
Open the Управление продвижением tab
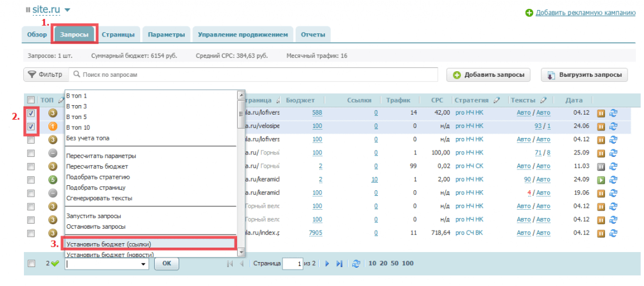pyautogui.click(x=243, y=35)
